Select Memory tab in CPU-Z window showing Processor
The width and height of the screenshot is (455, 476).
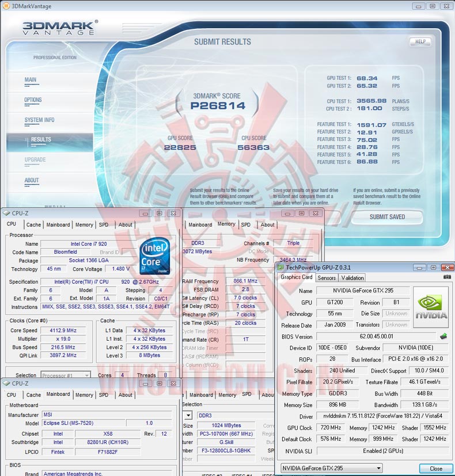(x=84, y=224)
